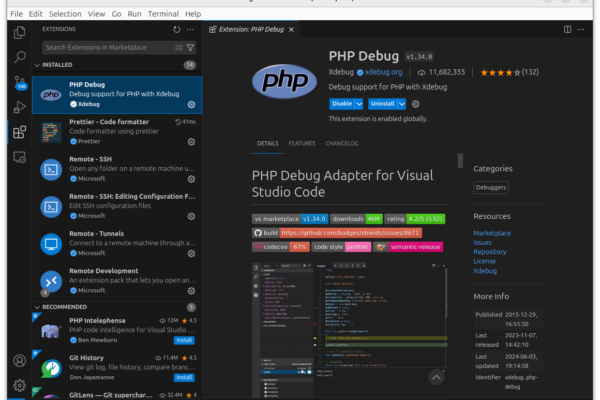
Task: Open Extensions panel more actions menu
Action: pyautogui.click(x=190, y=29)
